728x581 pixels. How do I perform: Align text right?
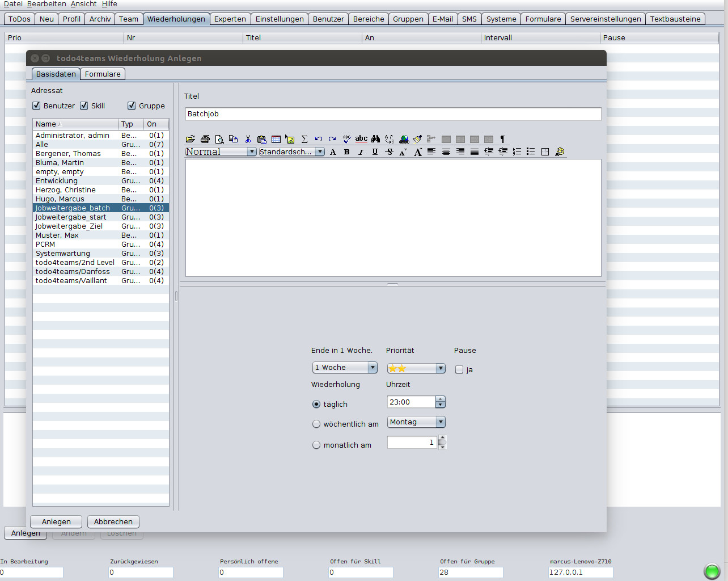[460, 151]
